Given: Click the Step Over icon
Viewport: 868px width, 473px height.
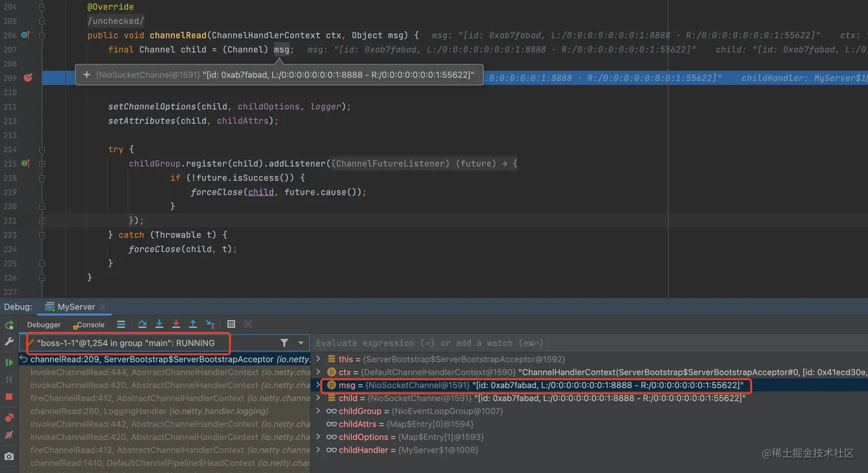Looking at the screenshot, I should coord(142,324).
